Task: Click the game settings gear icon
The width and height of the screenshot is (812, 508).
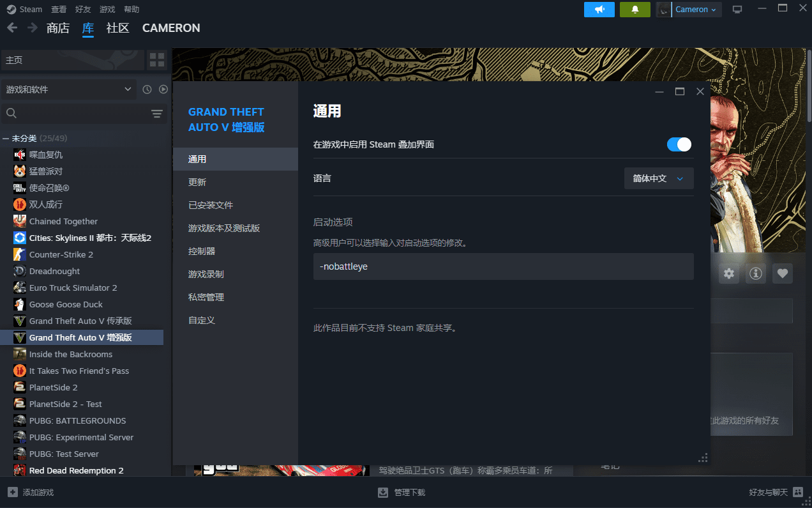Action: pos(729,273)
